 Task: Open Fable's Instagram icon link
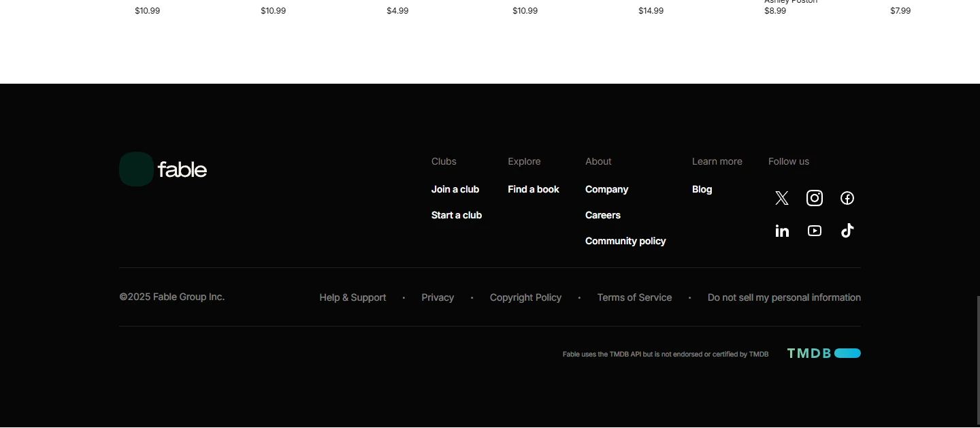pyautogui.click(x=815, y=198)
